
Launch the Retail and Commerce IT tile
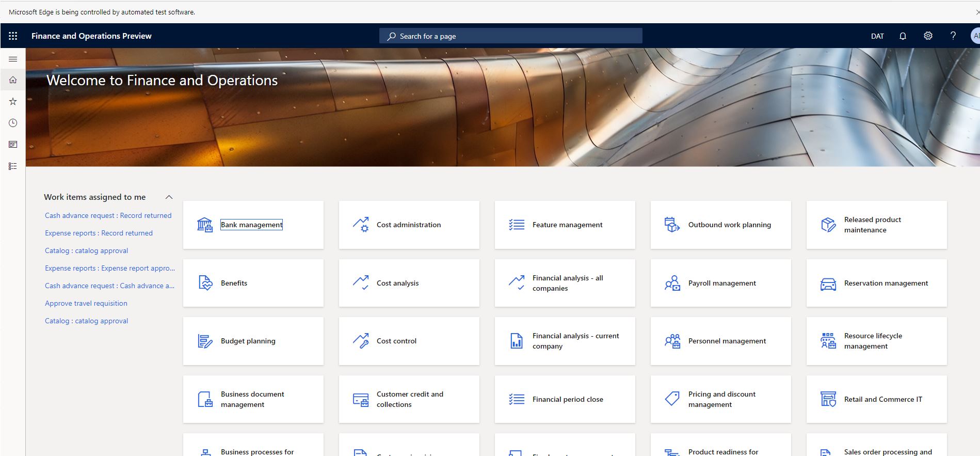[876, 400]
